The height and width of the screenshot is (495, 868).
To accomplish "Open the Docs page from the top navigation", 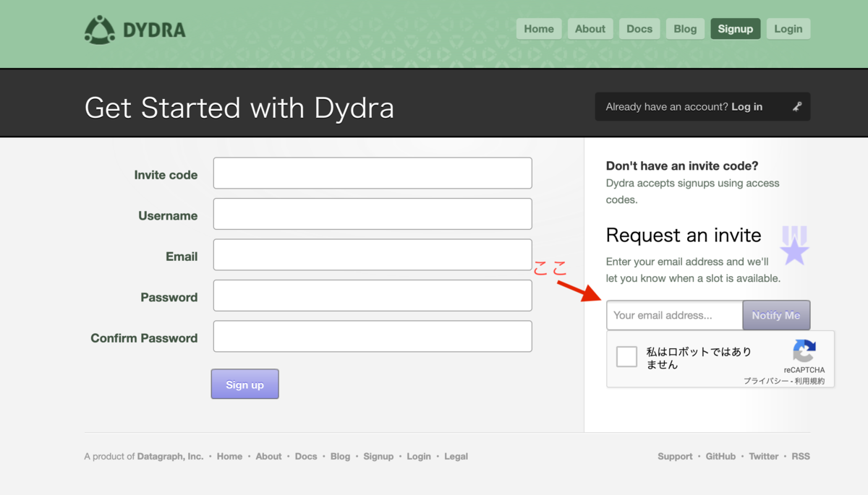I will point(639,28).
